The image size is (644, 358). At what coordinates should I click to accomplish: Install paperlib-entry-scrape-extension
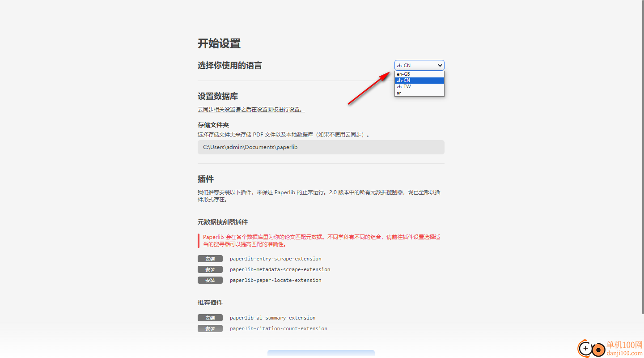[x=210, y=259]
